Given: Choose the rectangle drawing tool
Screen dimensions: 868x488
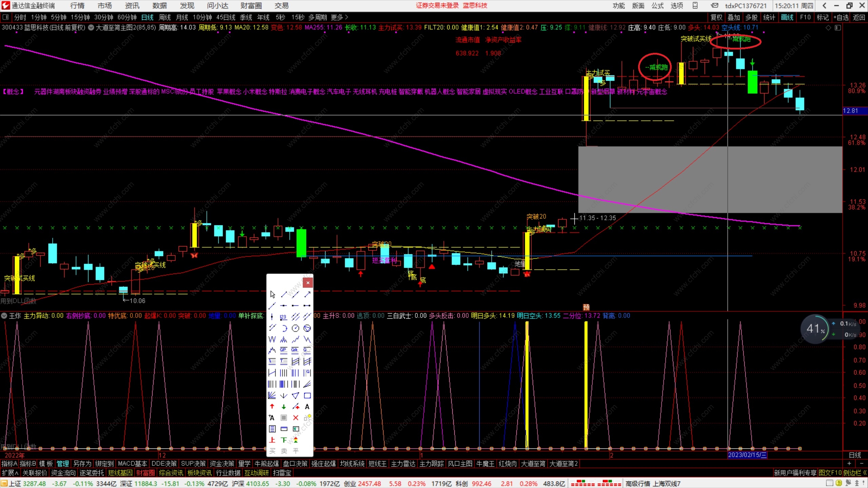Looking at the screenshot, I should coord(307,395).
